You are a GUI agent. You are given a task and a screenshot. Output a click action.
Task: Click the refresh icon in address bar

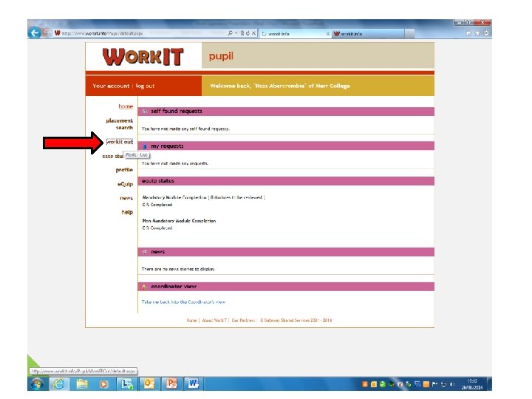(248, 33)
